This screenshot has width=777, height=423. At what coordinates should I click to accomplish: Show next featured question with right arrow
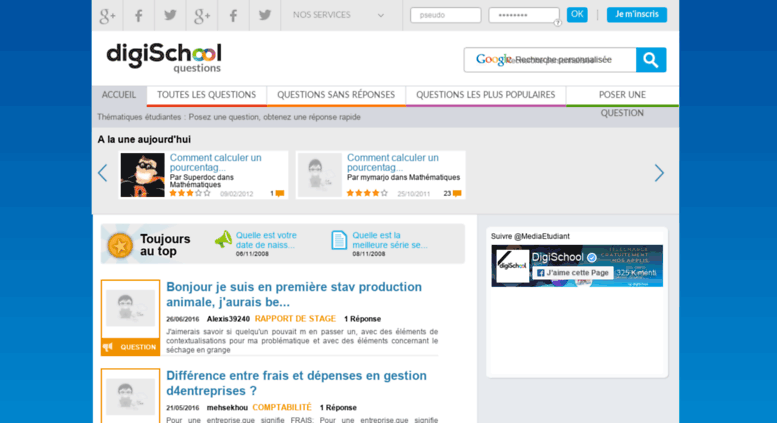coord(659,173)
